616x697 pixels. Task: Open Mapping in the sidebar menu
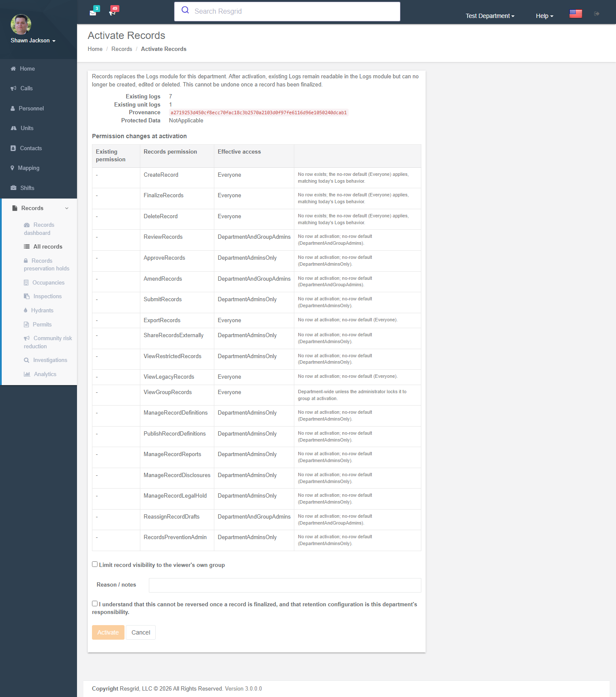point(38,168)
